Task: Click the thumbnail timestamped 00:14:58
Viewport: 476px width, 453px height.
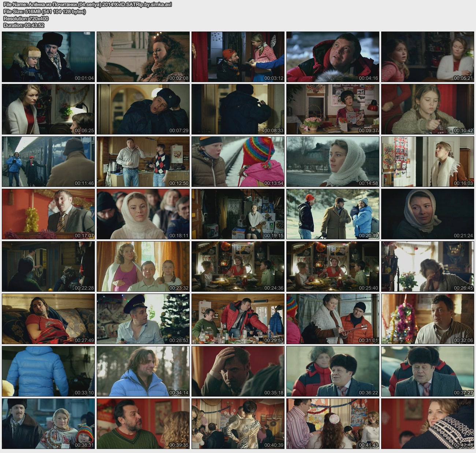Action: pyautogui.click(x=332, y=162)
